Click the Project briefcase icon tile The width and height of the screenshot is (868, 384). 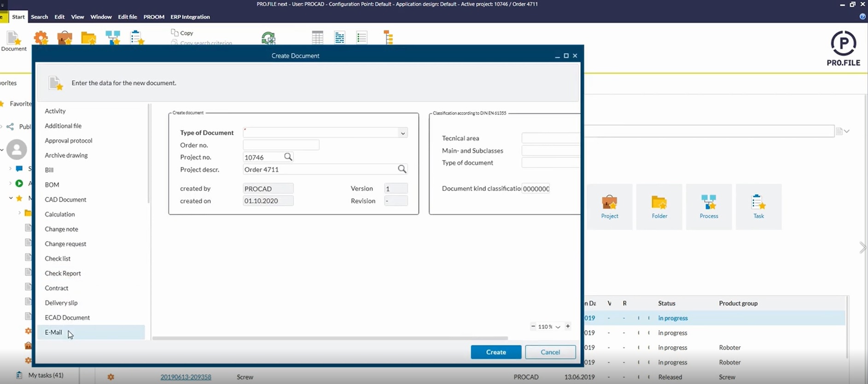click(609, 206)
